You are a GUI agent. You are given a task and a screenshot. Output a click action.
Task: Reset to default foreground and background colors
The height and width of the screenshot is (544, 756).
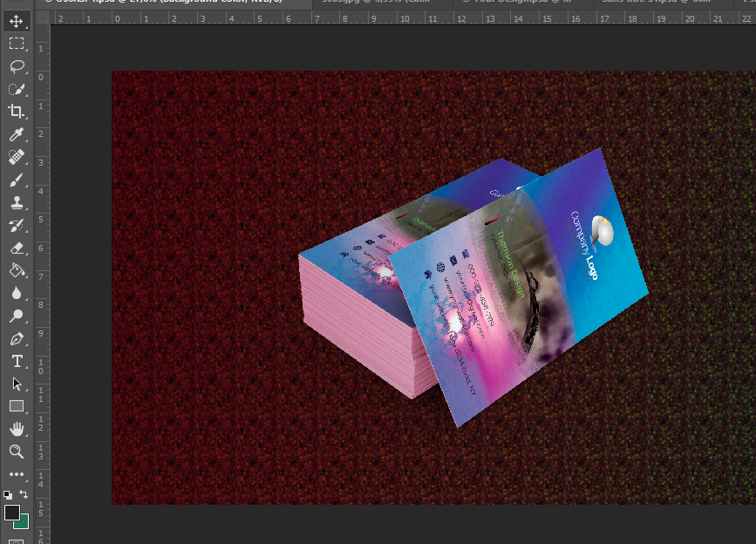click(8, 495)
